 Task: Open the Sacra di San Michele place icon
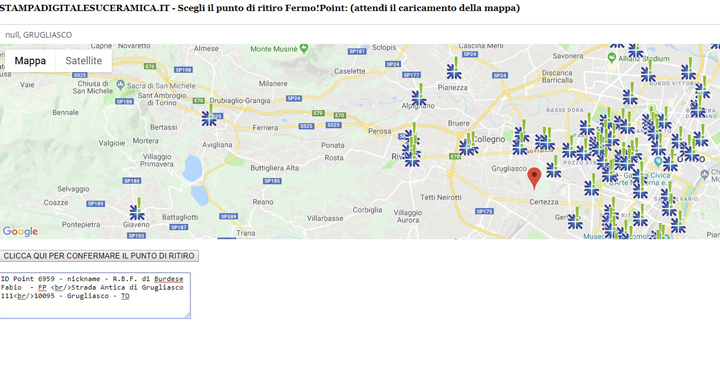[x=121, y=85]
